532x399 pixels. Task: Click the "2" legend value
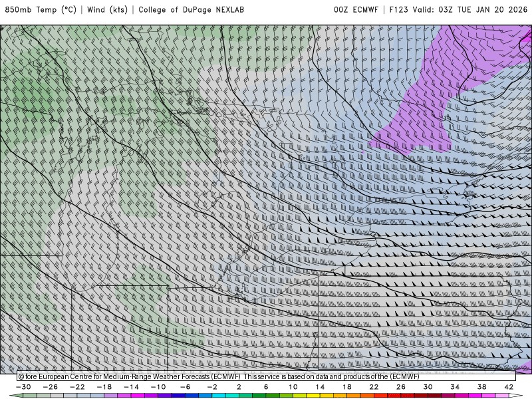tap(239, 387)
